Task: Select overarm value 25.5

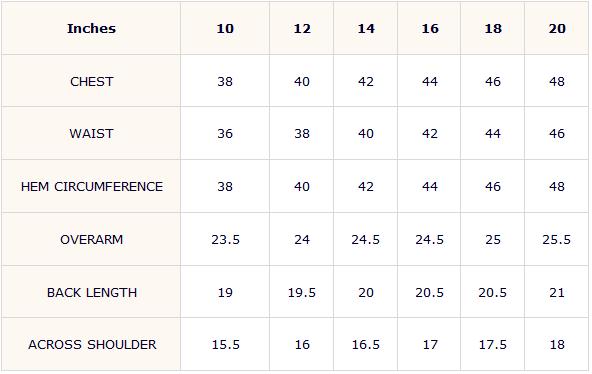Action: click(x=557, y=240)
